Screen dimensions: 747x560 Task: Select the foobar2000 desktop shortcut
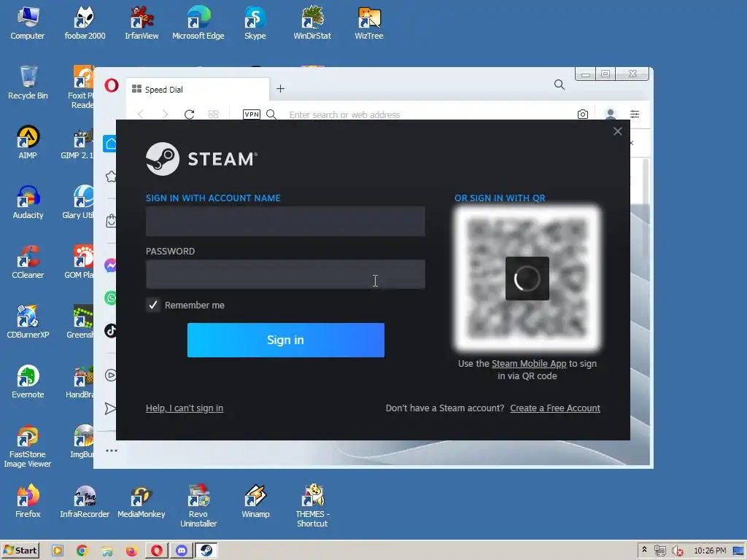(x=85, y=23)
